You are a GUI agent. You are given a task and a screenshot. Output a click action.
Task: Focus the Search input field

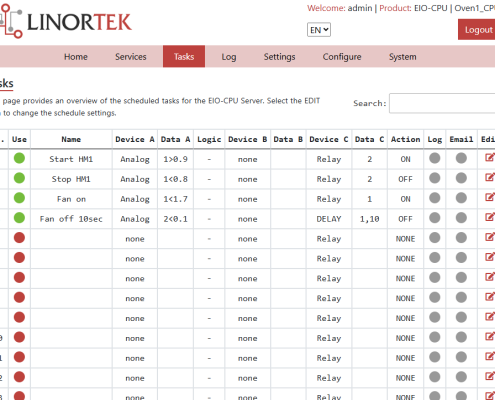click(442, 103)
